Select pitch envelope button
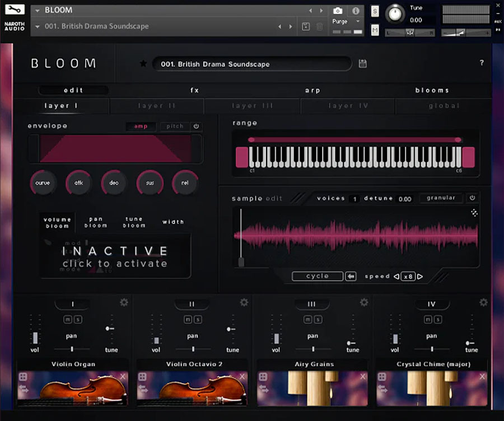The width and height of the screenshot is (504, 421). tap(175, 127)
